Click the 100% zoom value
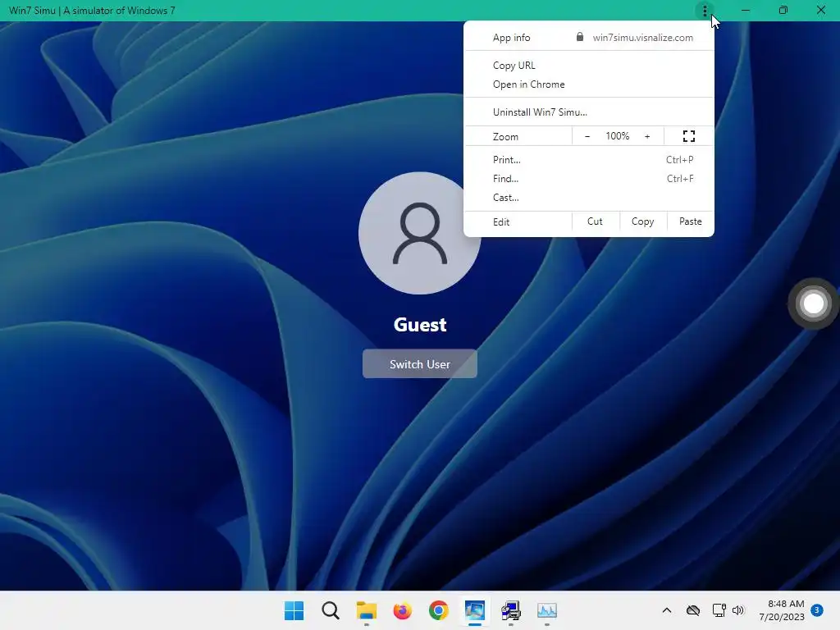 click(x=617, y=136)
